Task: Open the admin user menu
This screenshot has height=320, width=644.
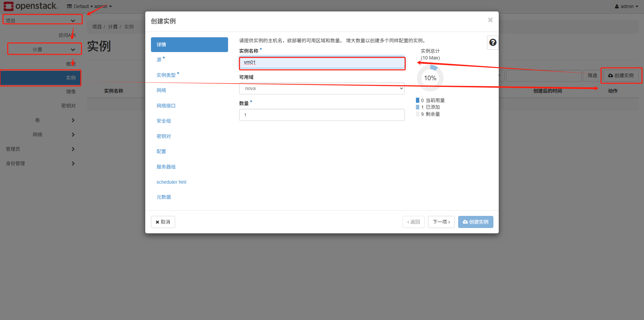Action: point(627,6)
